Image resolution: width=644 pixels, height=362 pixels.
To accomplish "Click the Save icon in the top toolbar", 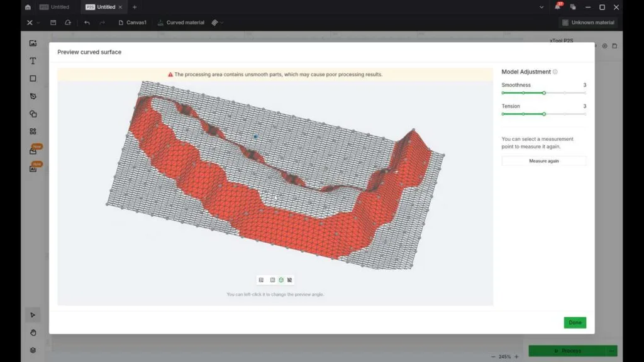I will (x=53, y=23).
